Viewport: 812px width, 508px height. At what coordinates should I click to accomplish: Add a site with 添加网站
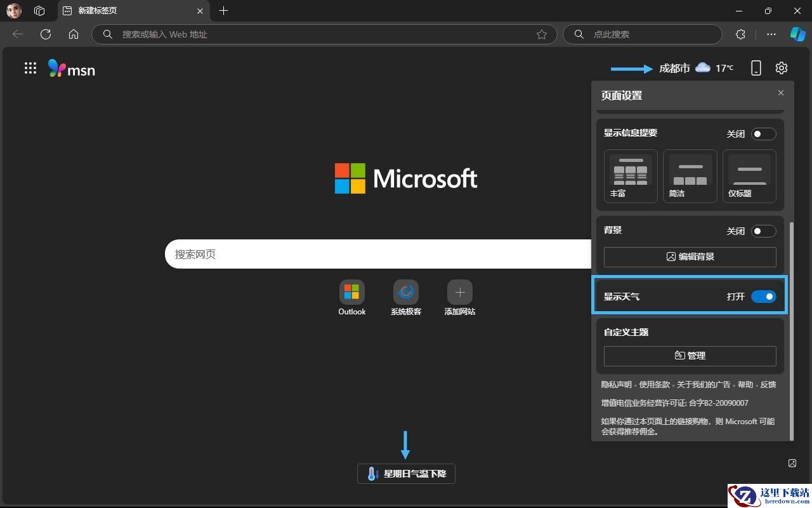[460, 298]
